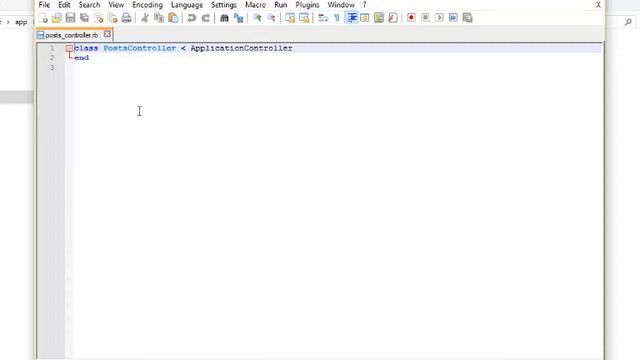Viewport: 640px width, 360px height.
Task: Open the Run menu
Action: 281,5
